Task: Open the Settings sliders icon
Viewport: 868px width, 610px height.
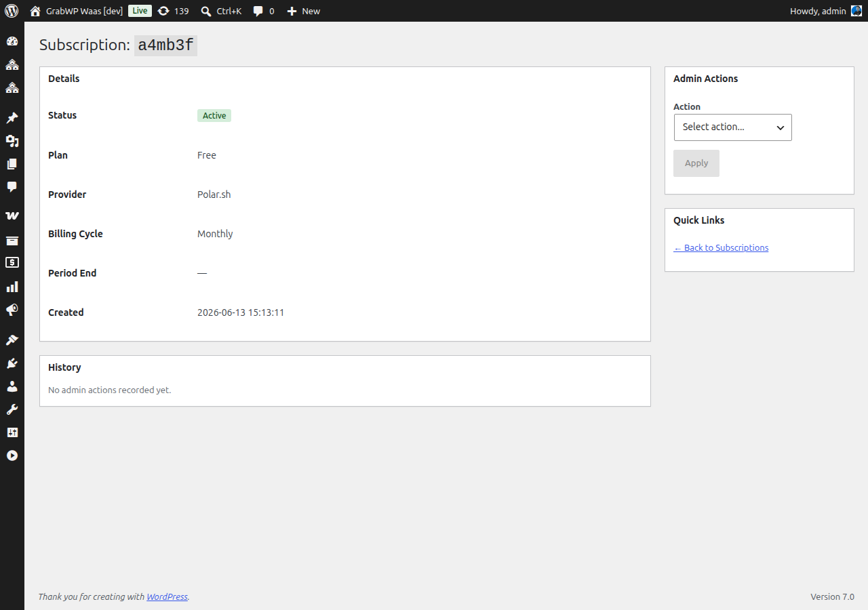Action: pyautogui.click(x=12, y=432)
